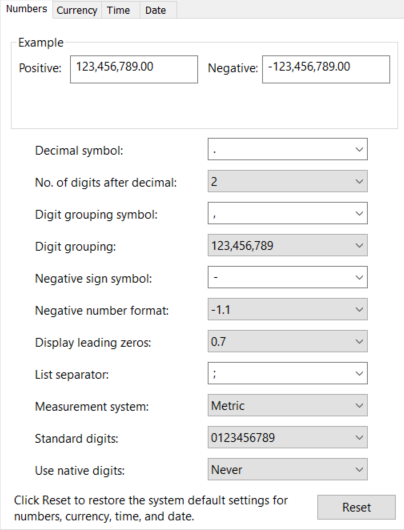
Task: Click the Measurement system label
Action: pos(92,407)
